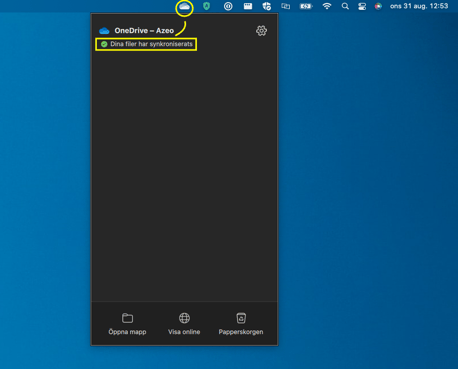Open Spotlight search magnifier
458x369 pixels.
click(345, 6)
